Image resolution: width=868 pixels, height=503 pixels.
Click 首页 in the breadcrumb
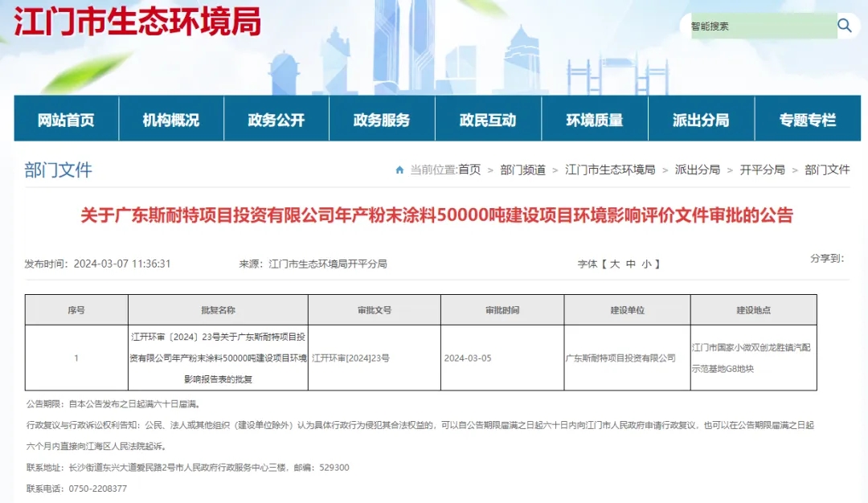pyautogui.click(x=469, y=170)
